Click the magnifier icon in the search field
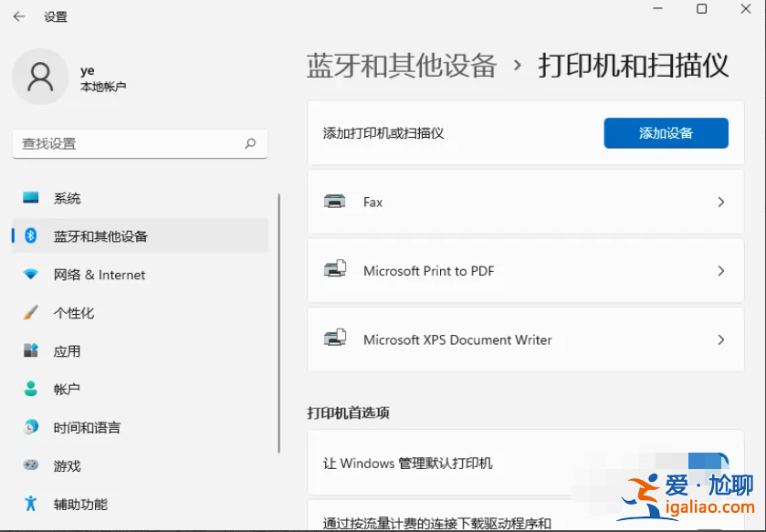The height and width of the screenshot is (532, 766). coord(249,144)
